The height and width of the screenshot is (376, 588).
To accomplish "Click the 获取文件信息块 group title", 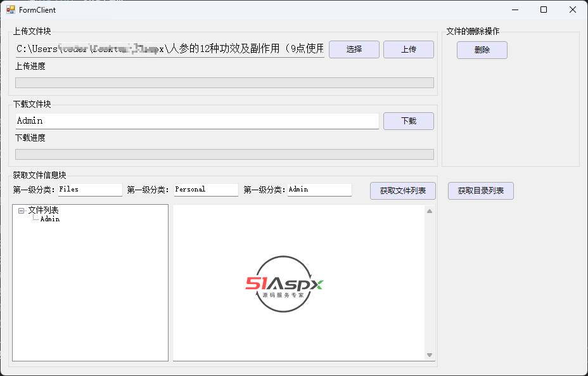I will 39,175.
